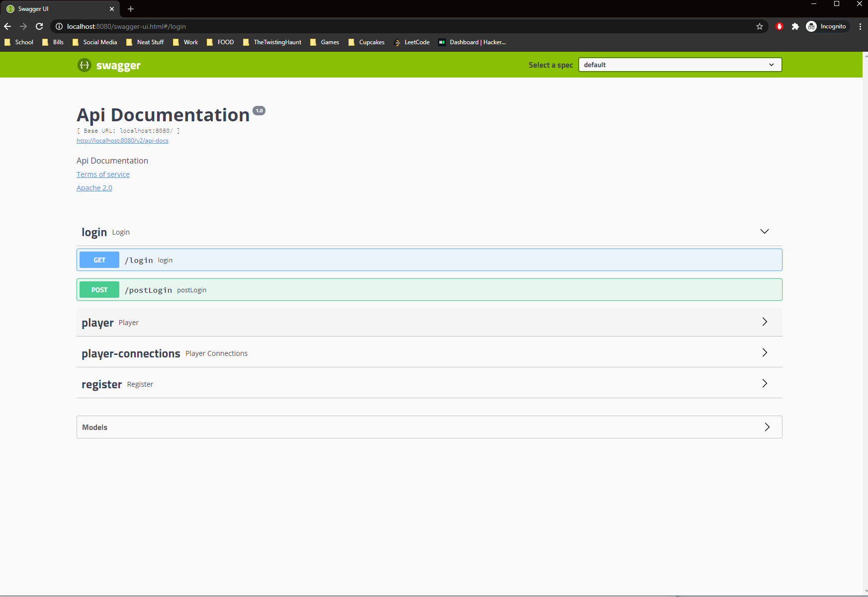Open the api-docs JSON link

point(122,141)
